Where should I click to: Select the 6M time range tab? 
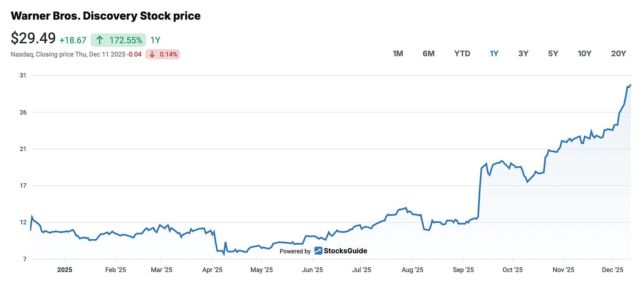(428, 54)
